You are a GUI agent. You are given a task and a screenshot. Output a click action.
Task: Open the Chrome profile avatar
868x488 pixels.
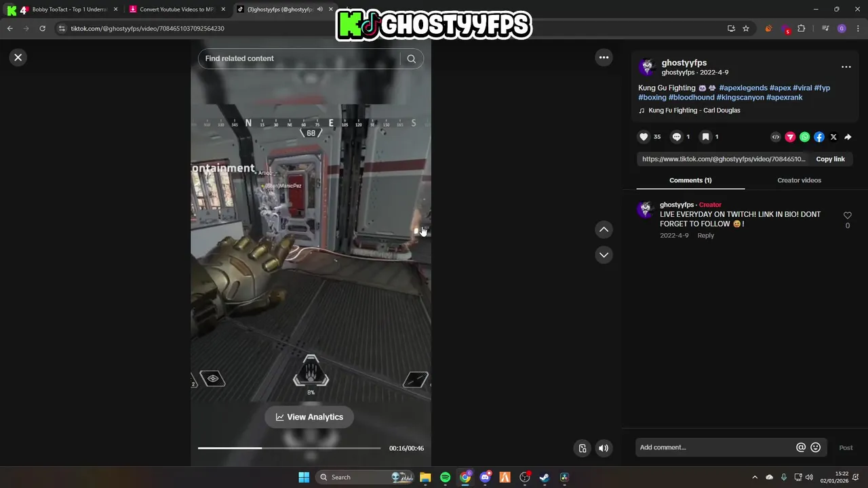point(842,28)
